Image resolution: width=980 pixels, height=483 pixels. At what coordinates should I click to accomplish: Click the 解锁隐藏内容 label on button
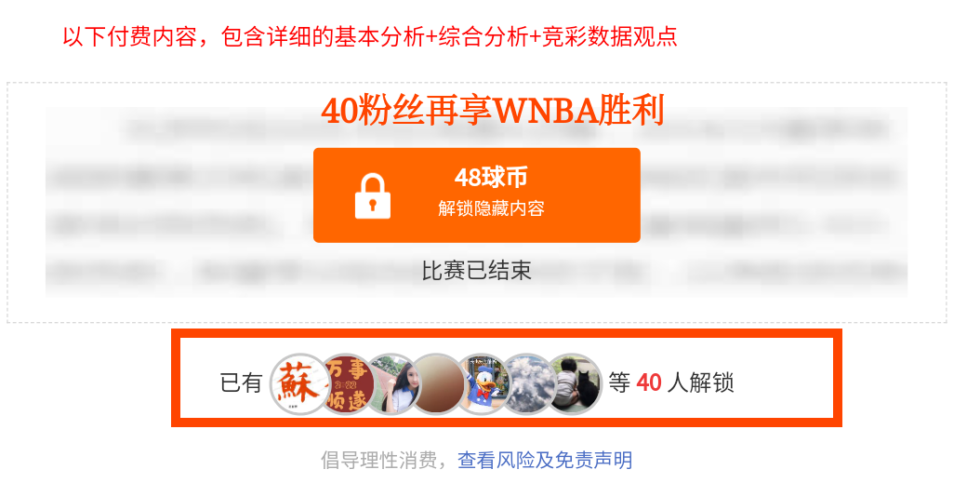[x=491, y=208]
